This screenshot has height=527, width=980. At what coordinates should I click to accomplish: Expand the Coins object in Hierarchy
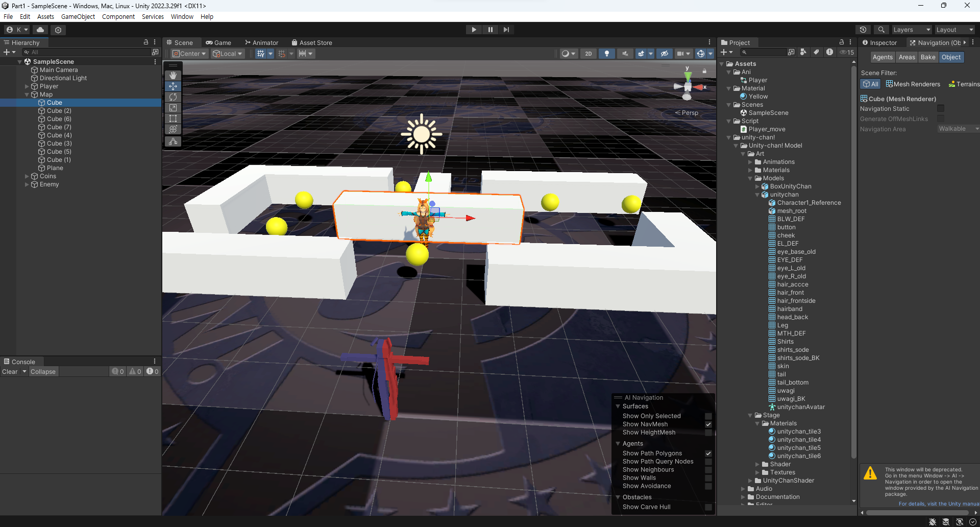[27, 176]
